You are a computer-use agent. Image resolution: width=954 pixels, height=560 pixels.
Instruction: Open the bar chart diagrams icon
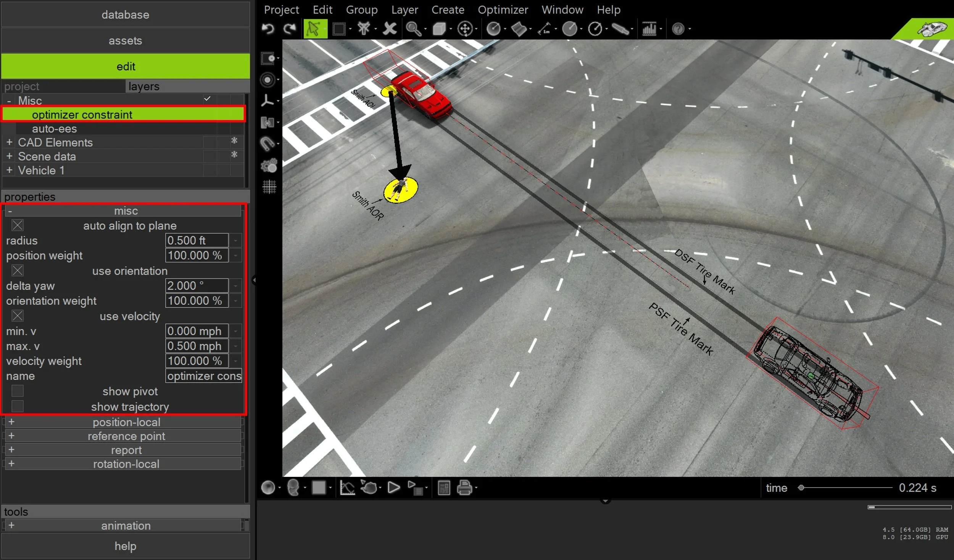pyautogui.click(x=649, y=29)
